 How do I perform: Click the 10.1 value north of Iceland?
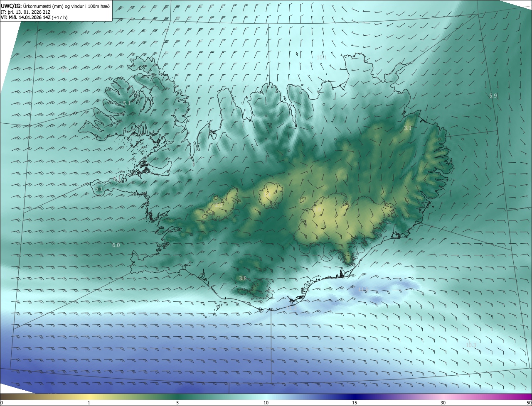[322, 57]
